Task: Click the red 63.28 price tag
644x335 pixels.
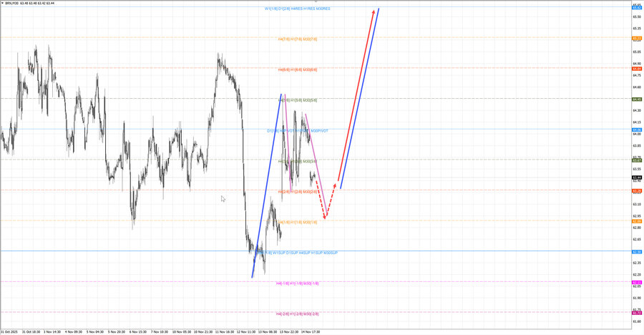Action: (x=637, y=190)
